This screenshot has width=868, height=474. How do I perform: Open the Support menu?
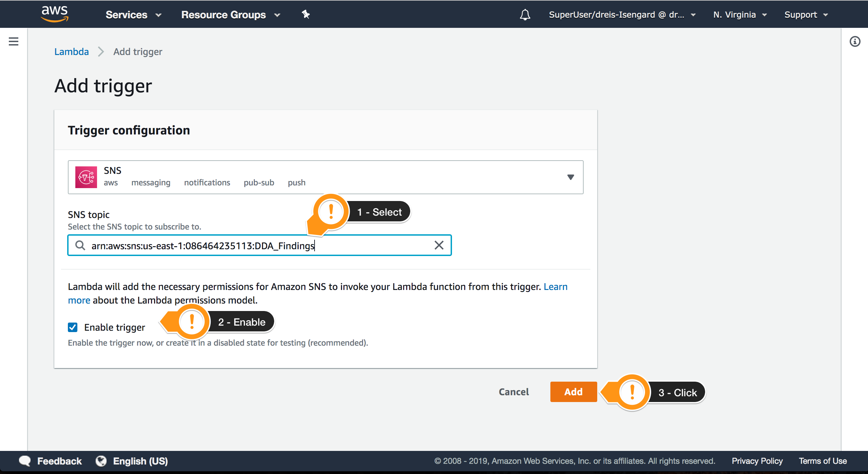(806, 15)
